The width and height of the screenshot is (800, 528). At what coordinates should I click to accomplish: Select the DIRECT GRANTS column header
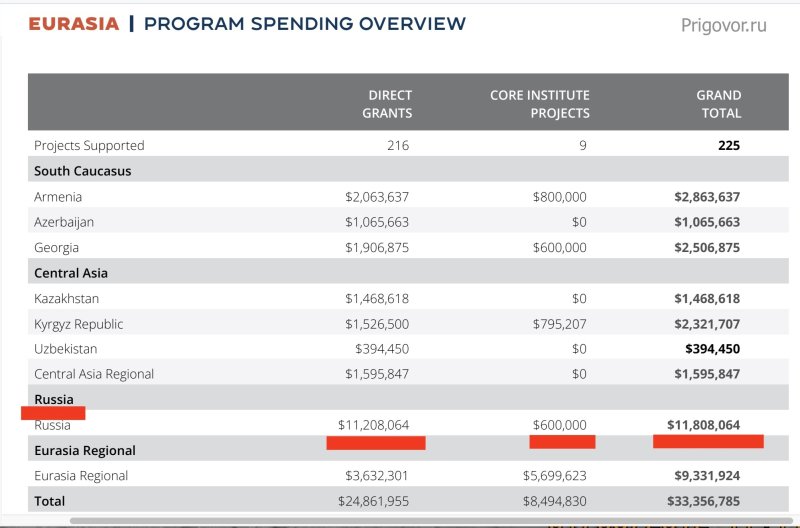click(387, 104)
